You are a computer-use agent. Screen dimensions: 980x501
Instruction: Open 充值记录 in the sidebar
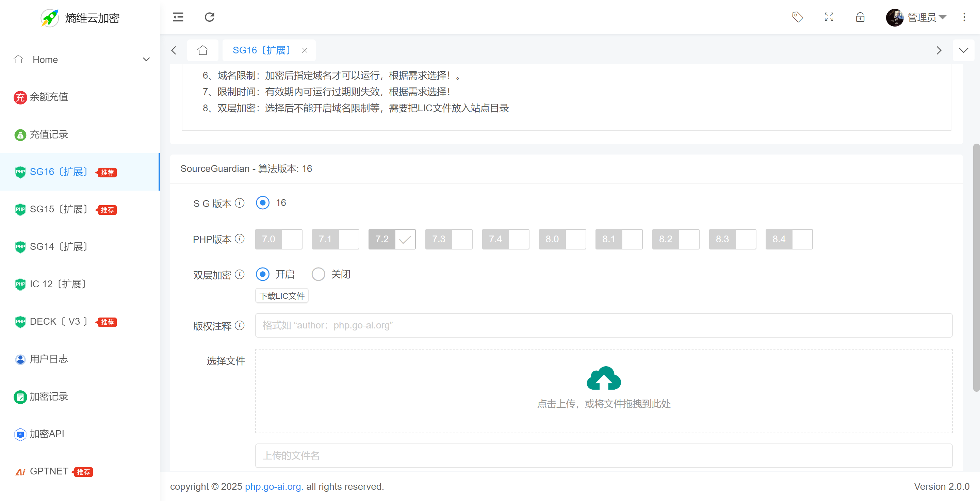pyautogui.click(x=80, y=134)
